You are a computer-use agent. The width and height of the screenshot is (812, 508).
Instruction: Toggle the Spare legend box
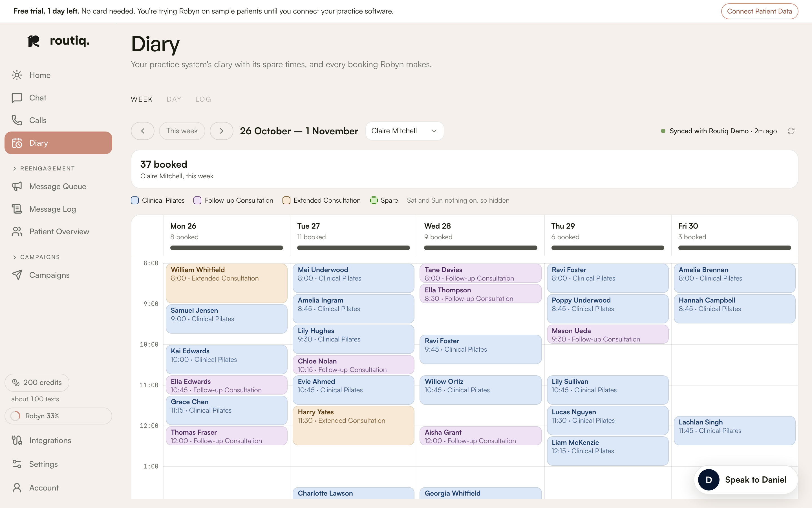coord(374,201)
